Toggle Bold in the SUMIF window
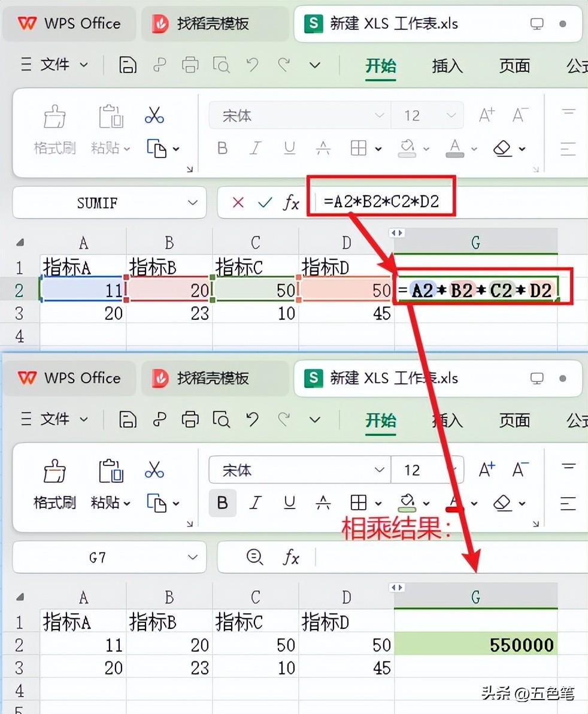The image size is (588, 714). point(223,148)
